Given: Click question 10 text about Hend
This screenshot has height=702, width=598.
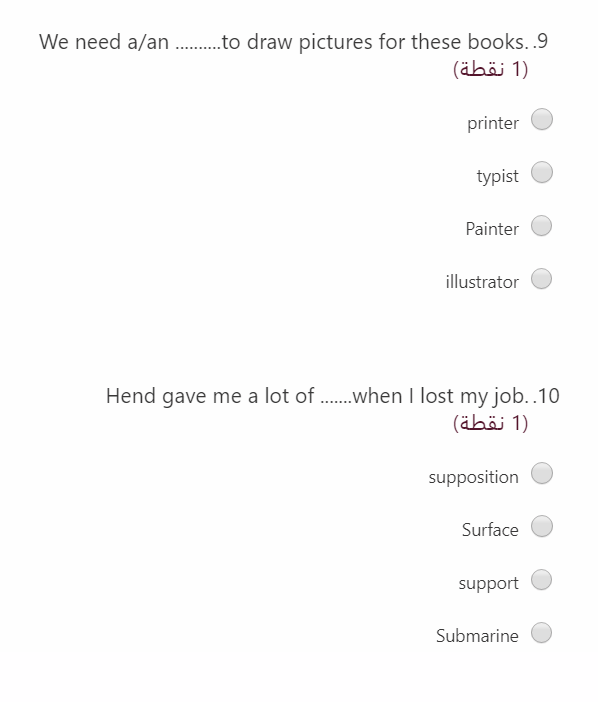Looking at the screenshot, I should pos(333,396).
